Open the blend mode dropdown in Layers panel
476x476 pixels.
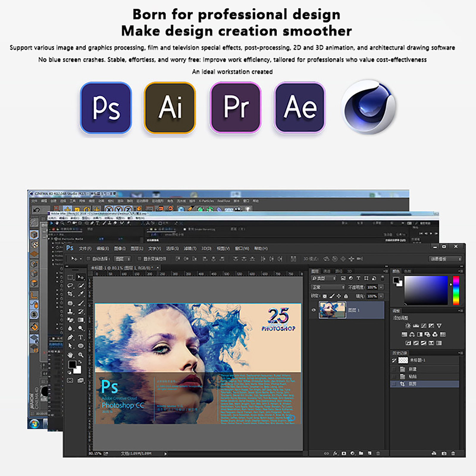(328, 287)
